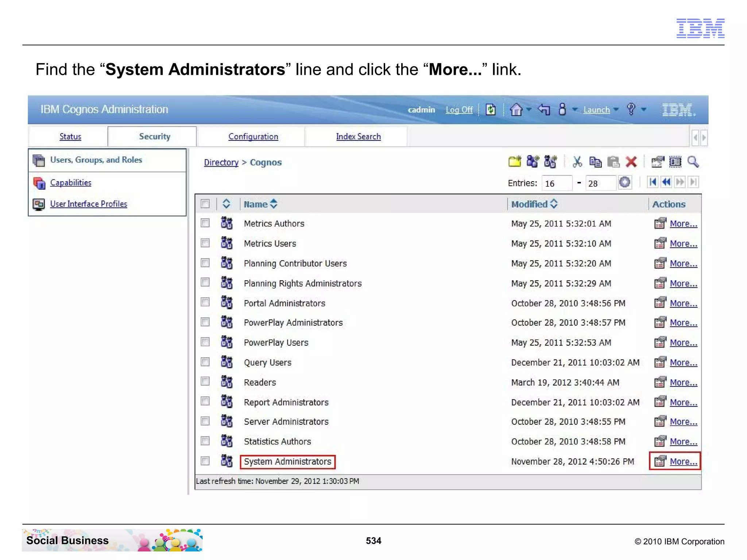Click the Log Off link
The height and width of the screenshot is (560, 747).
(x=459, y=110)
